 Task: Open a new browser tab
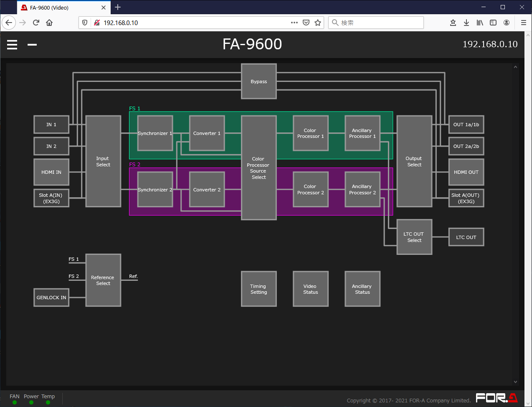coord(118,7)
